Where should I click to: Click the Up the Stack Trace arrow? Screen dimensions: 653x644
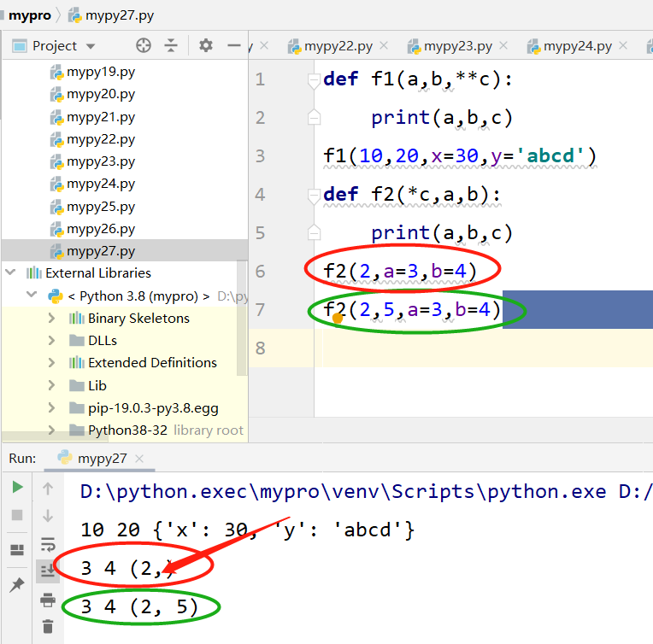48,489
